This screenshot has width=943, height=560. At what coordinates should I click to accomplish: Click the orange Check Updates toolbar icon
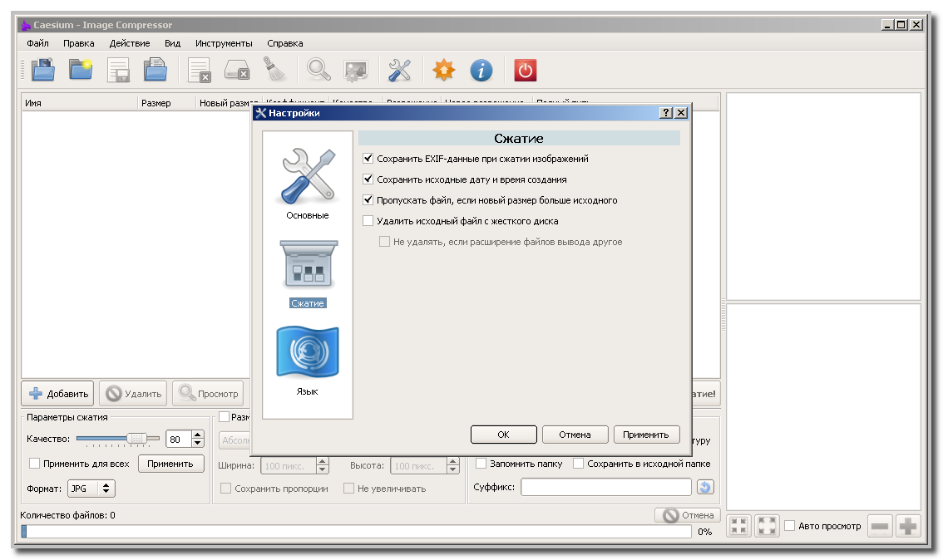point(444,70)
